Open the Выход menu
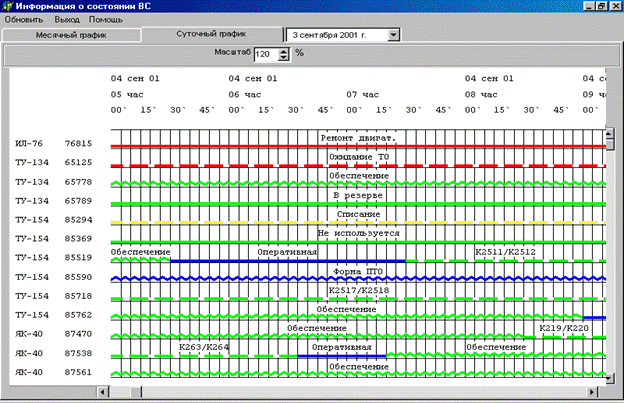The width and height of the screenshot is (624, 403). click(x=68, y=20)
